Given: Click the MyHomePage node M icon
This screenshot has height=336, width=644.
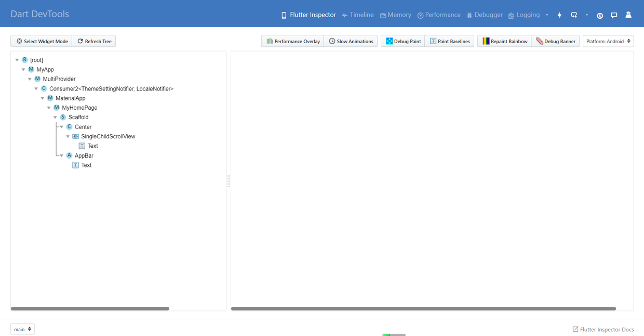Looking at the screenshot, I should point(56,108).
